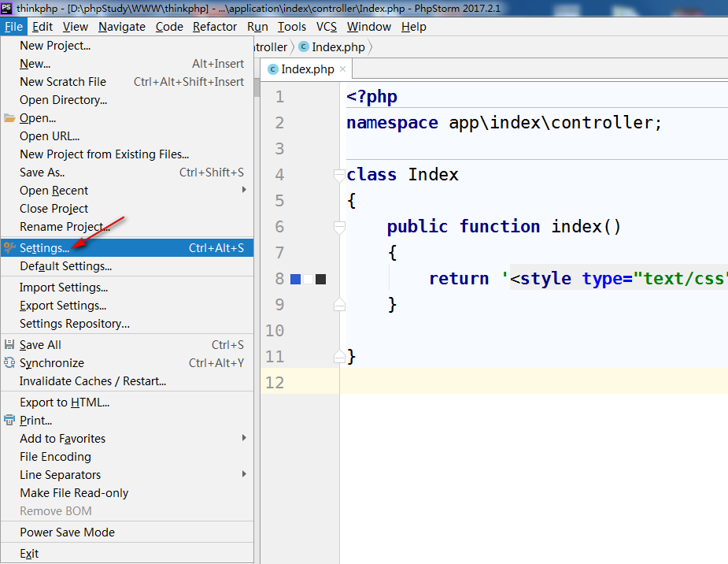Click the black color swatch on line 8 gutter
Viewport: 728px width, 564px height.
[x=320, y=279]
